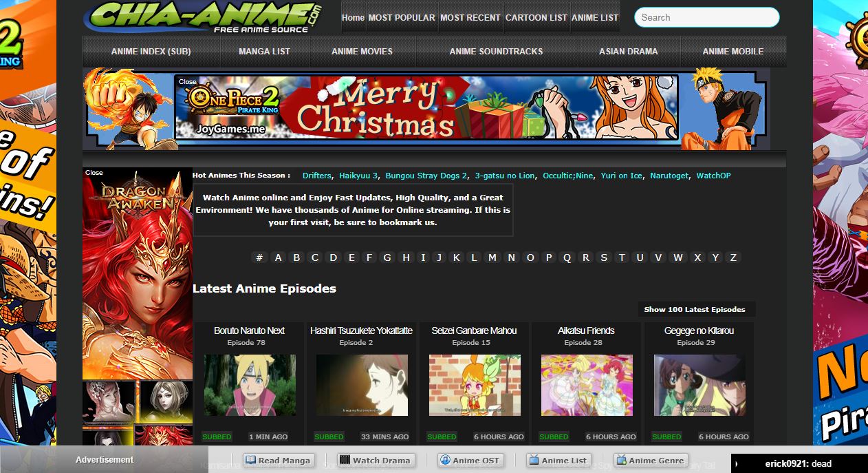Close the One Piece 2 Christmas banner
The width and height of the screenshot is (868, 473).
click(188, 81)
